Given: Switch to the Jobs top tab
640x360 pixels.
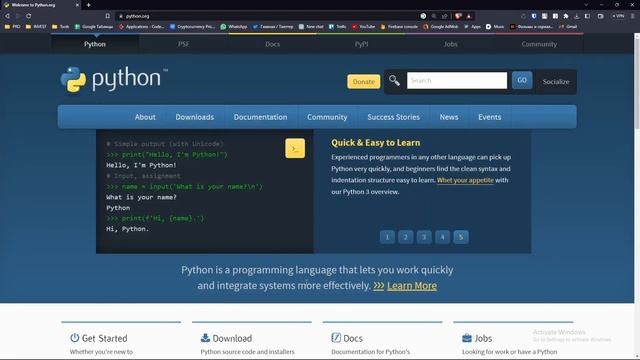Looking at the screenshot, I should pyautogui.click(x=450, y=44).
